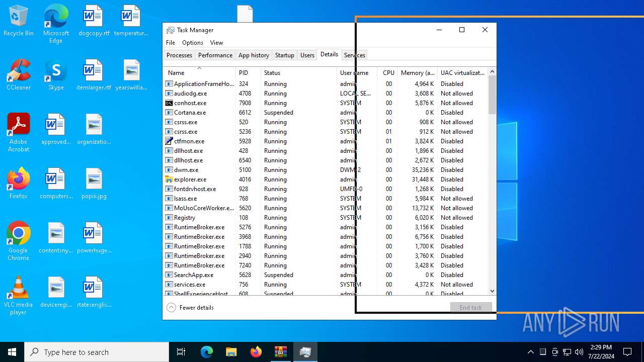Select the ctfmon.exe process
Viewport: 644px width, 362px height.
(x=326, y=141)
